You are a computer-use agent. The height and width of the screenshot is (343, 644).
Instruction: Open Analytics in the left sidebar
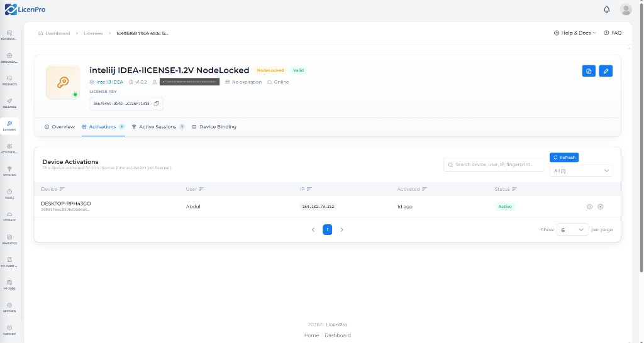[x=9, y=239]
